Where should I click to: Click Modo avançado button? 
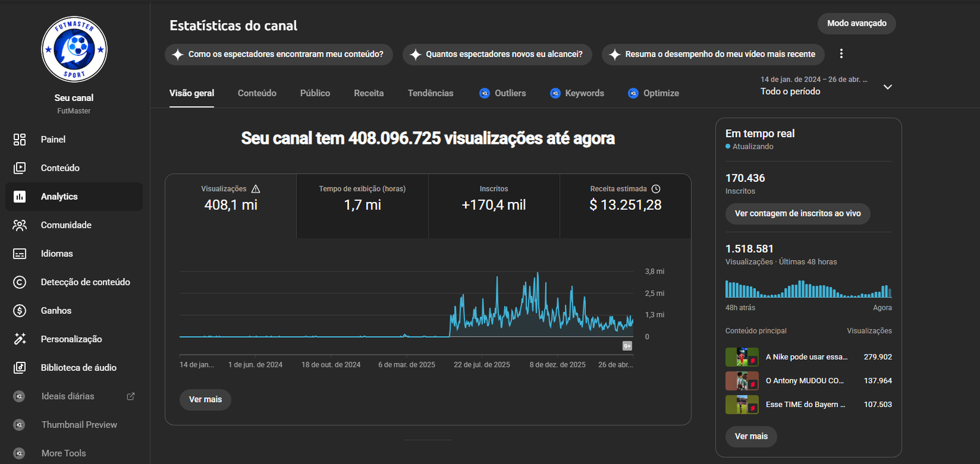point(856,23)
